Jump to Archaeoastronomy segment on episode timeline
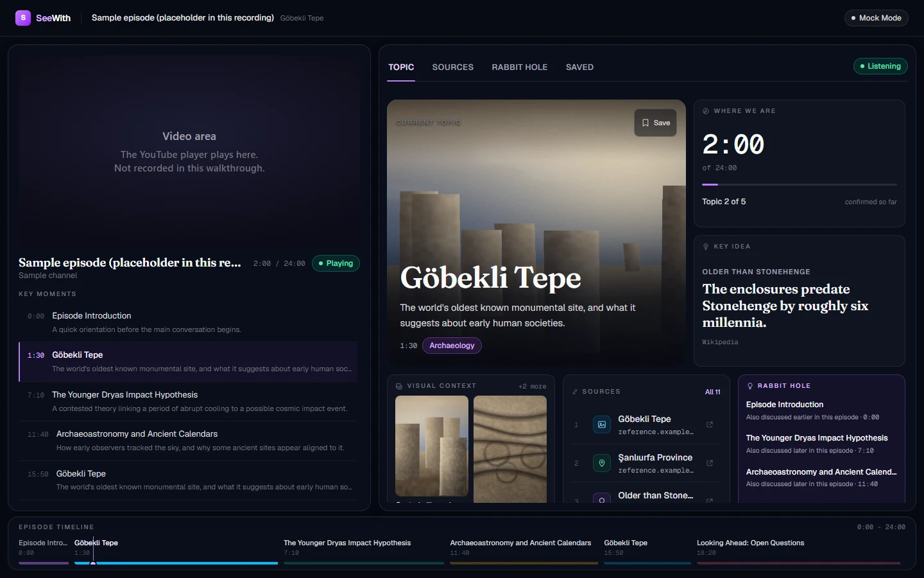 pyautogui.click(x=524, y=552)
